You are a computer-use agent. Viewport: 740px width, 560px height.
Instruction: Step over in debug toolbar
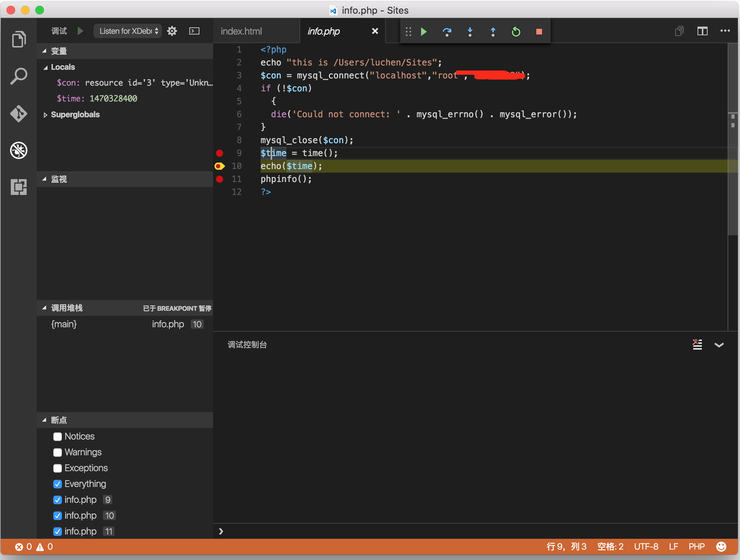pyautogui.click(x=447, y=32)
